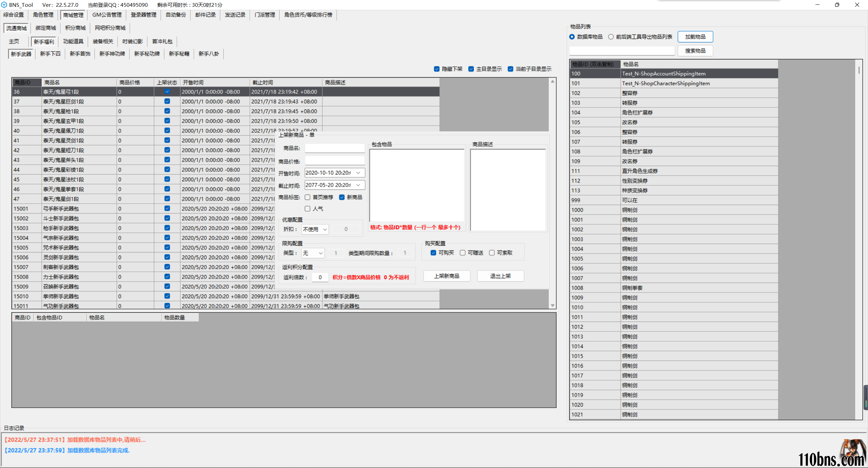Toggle the 当前子目录显示 checkbox
Viewport: 868px width, 468px height.
(510, 69)
